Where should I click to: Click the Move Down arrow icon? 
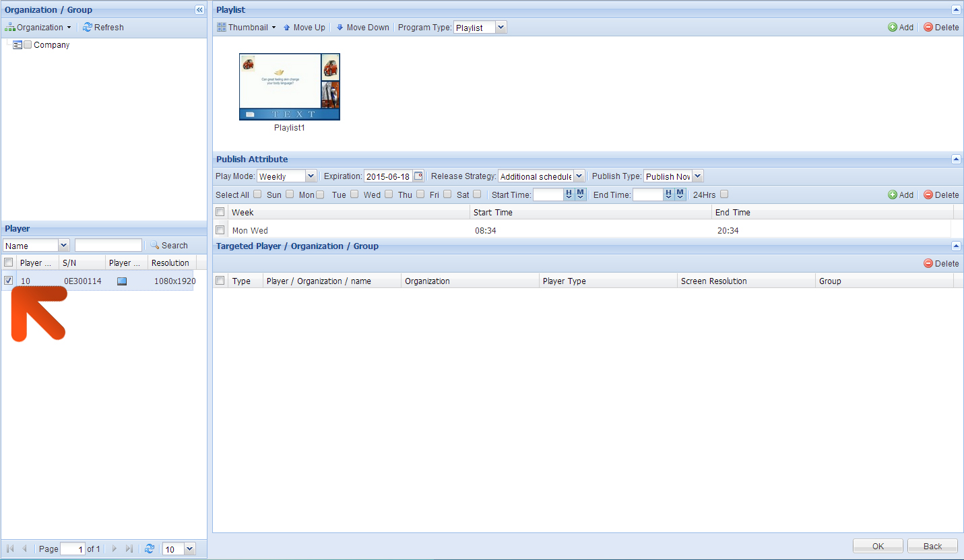click(340, 28)
